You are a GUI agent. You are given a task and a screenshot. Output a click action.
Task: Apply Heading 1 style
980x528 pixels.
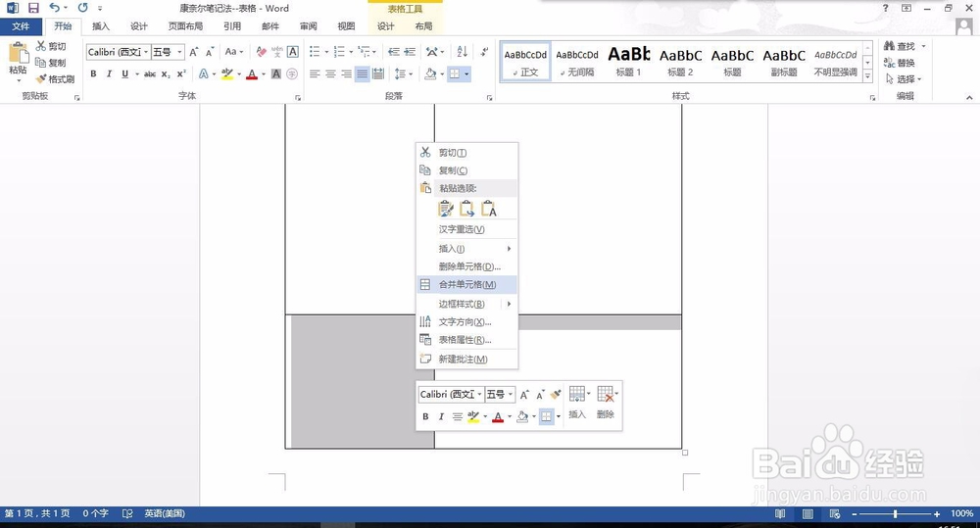click(x=629, y=62)
